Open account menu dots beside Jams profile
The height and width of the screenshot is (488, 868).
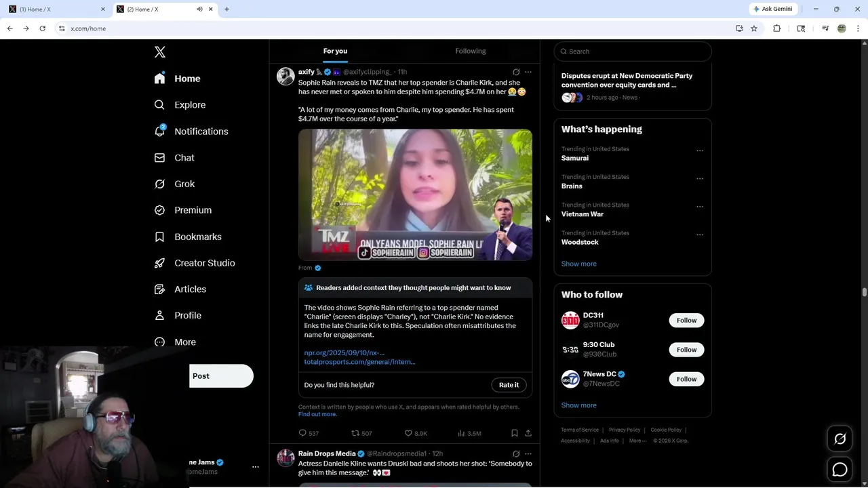point(256,467)
